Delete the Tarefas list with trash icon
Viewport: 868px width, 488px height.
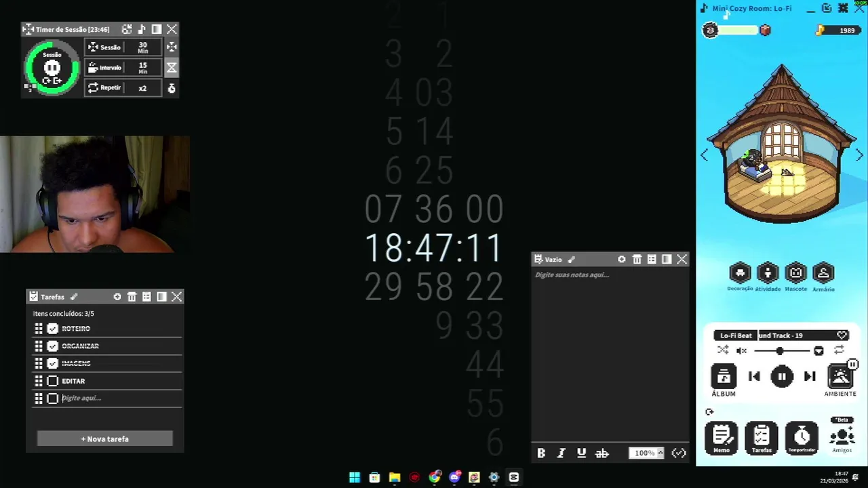point(132,297)
